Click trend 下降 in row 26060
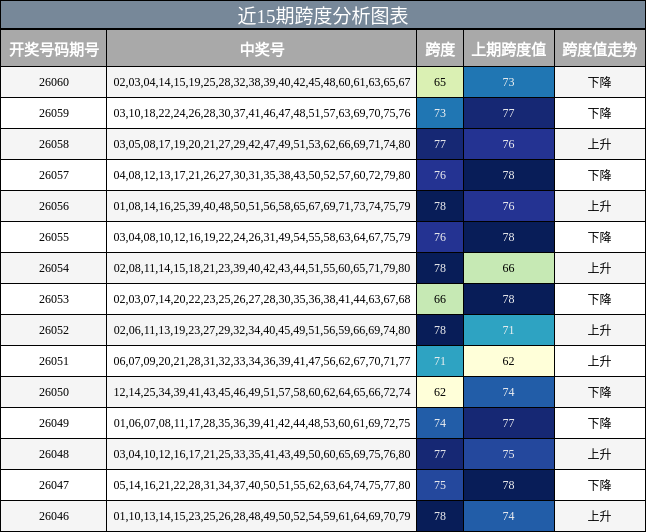This screenshot has width=646, height=532. tap(599, 82)
